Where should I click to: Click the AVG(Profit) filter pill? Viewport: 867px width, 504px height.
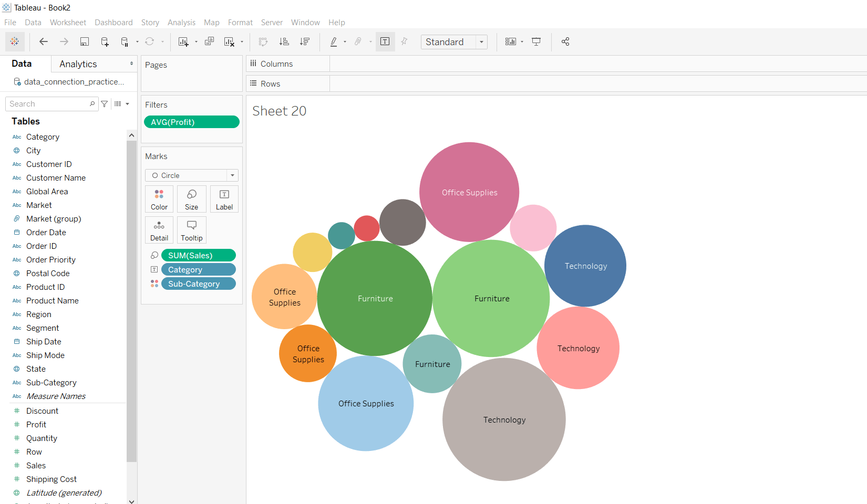click(x=192, y=122)
